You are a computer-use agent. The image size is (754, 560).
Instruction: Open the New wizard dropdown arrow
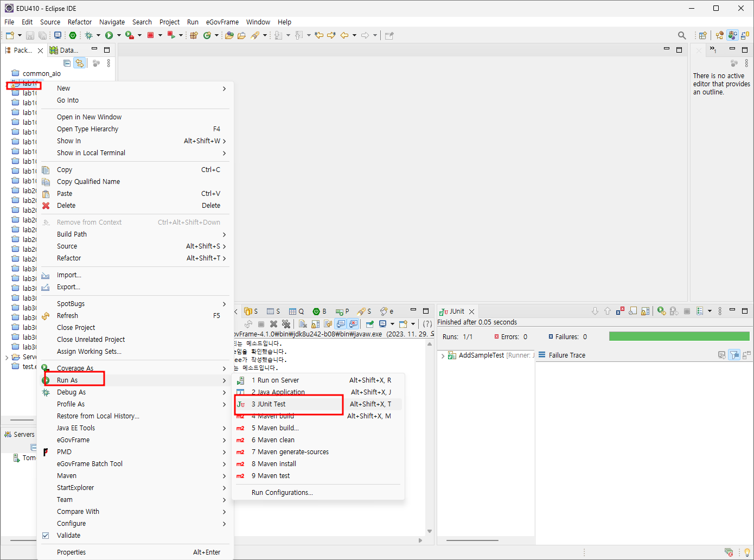pos(20,35)
